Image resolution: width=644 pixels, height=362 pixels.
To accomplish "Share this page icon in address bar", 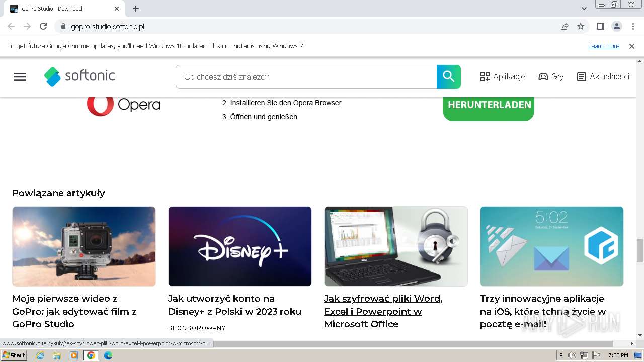I will (565, 26).
